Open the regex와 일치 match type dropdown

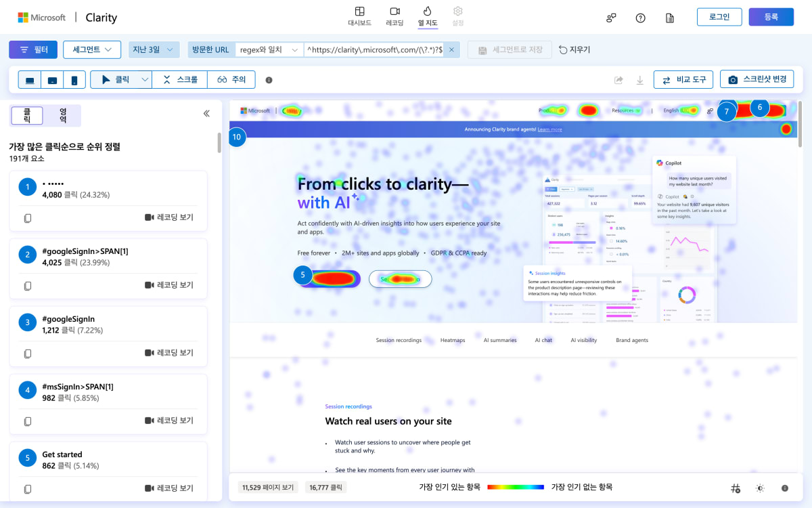coord(269,49)
